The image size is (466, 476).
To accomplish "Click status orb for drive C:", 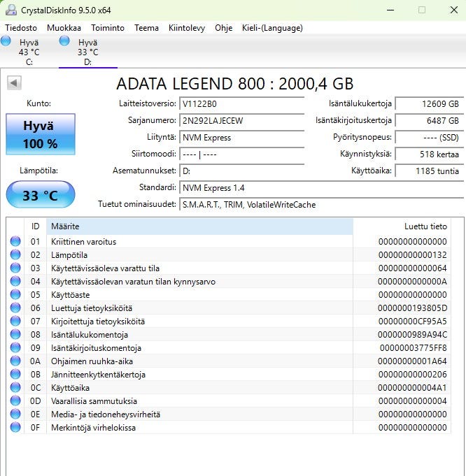I will click(x=6, y=42).
